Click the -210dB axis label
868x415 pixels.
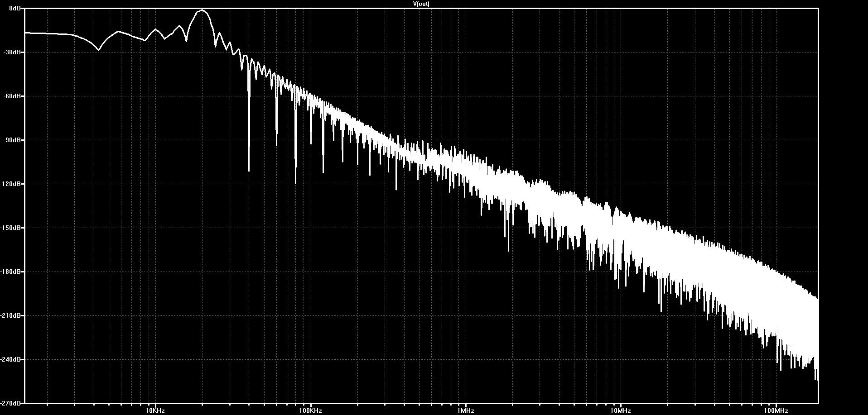click(12, 315)
